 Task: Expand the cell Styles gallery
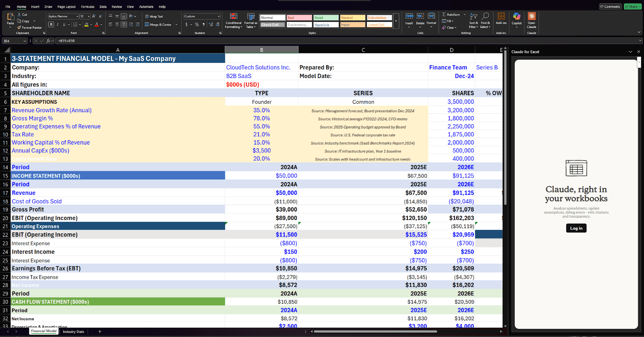396,21
